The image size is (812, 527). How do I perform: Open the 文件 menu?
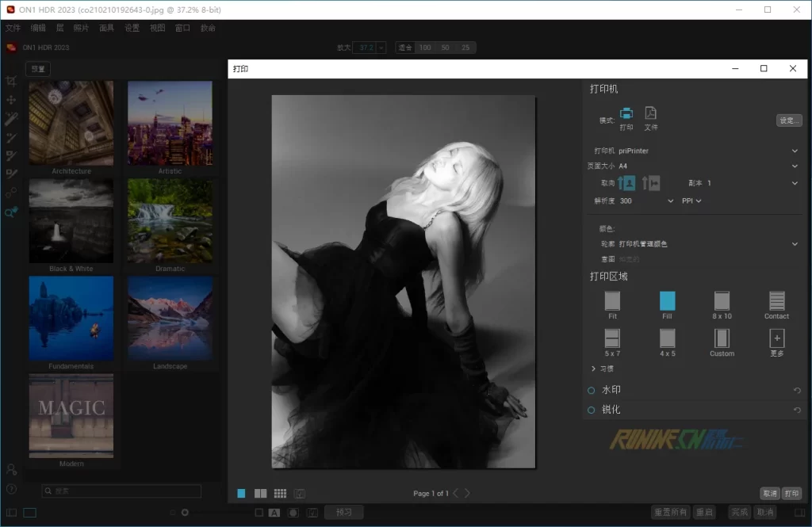(x=13, y=28)
